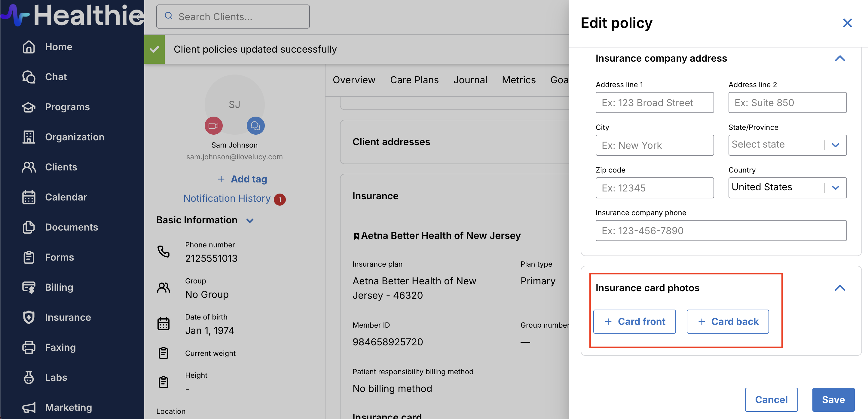
Task: Collapse the Insurance company address section
Action: click(x=839, y=58)
